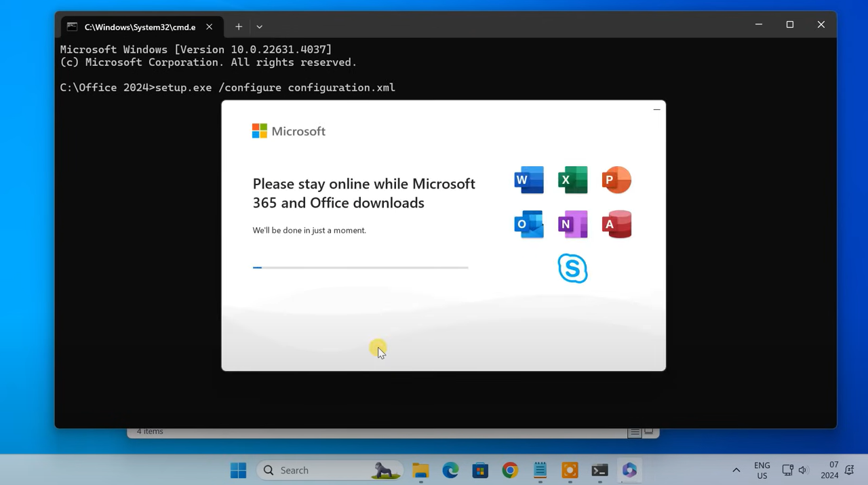Open the Windows Start menu
Image resolution: width=868 pixels, height=485 pixels.
point(238,470)
